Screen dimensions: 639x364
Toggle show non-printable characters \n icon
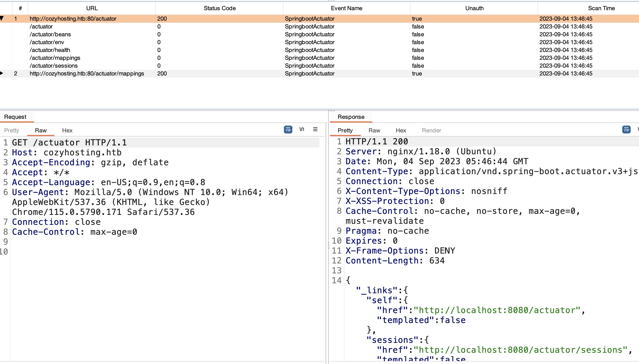[x=302, y=129]
